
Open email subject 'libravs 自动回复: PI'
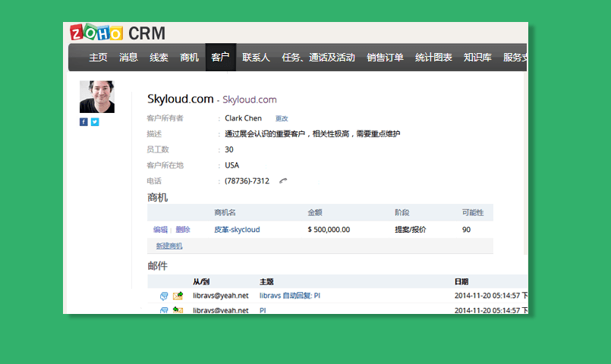tap(290, 296)
